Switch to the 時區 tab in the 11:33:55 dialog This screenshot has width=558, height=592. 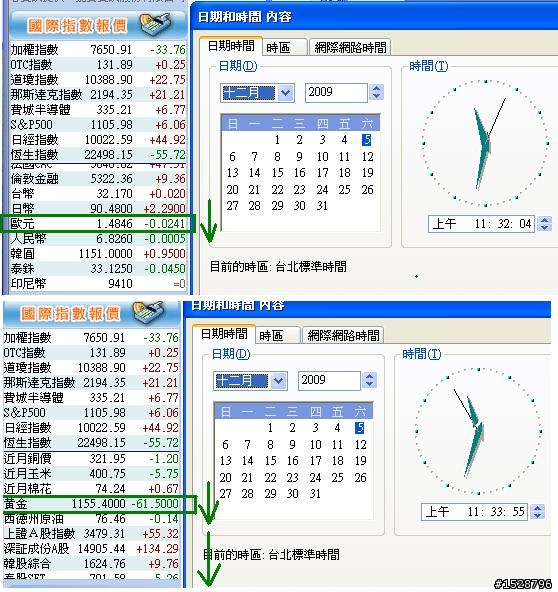(x=277, y=335)
